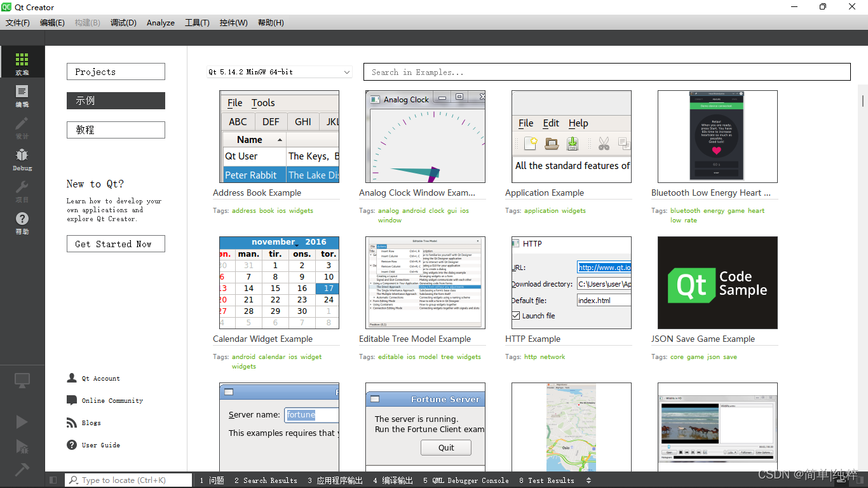Click the Start Debugging run icon

22,446
